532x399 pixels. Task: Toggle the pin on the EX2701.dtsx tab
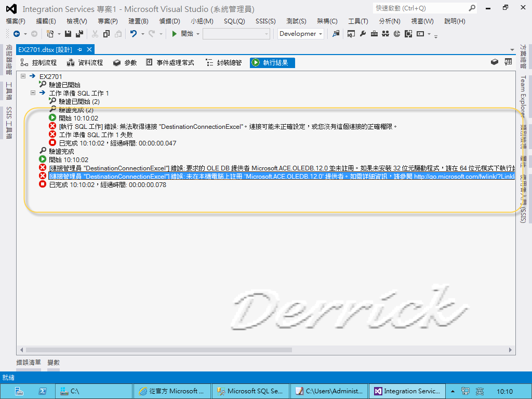coord(79,49)
